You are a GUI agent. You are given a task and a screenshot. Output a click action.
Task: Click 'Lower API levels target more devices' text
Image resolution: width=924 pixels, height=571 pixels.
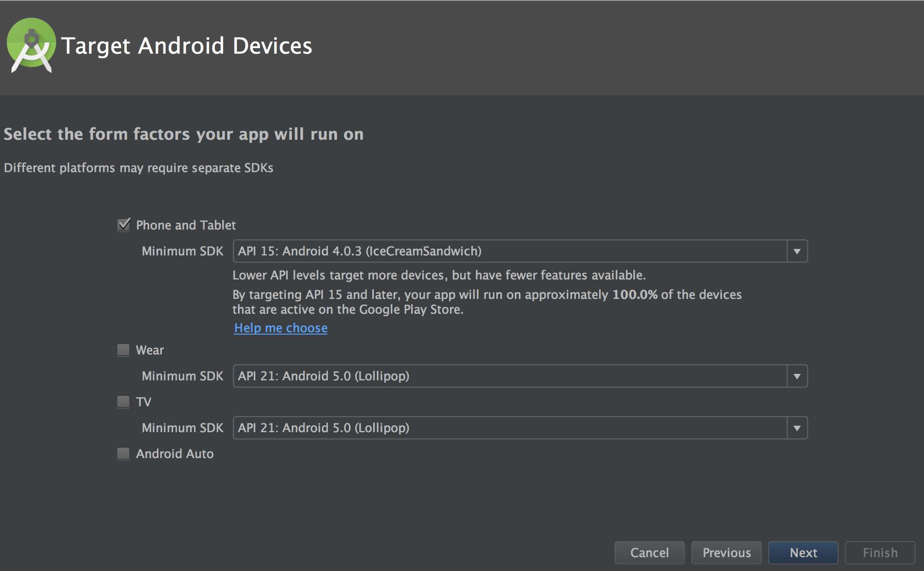[x=439, y=275]
